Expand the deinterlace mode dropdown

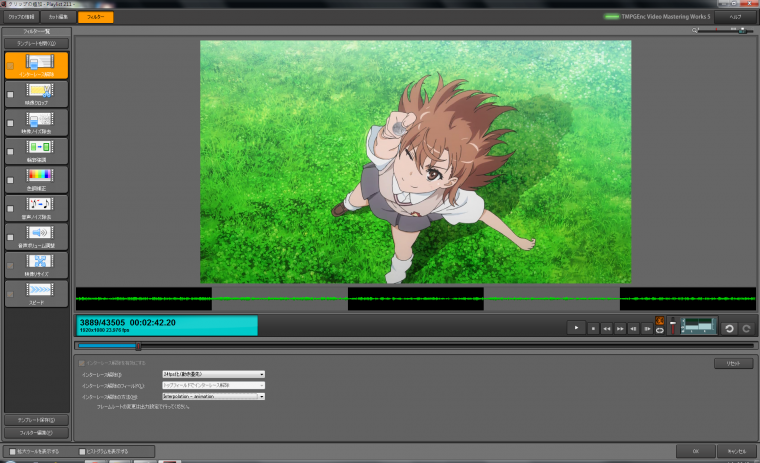213,374
